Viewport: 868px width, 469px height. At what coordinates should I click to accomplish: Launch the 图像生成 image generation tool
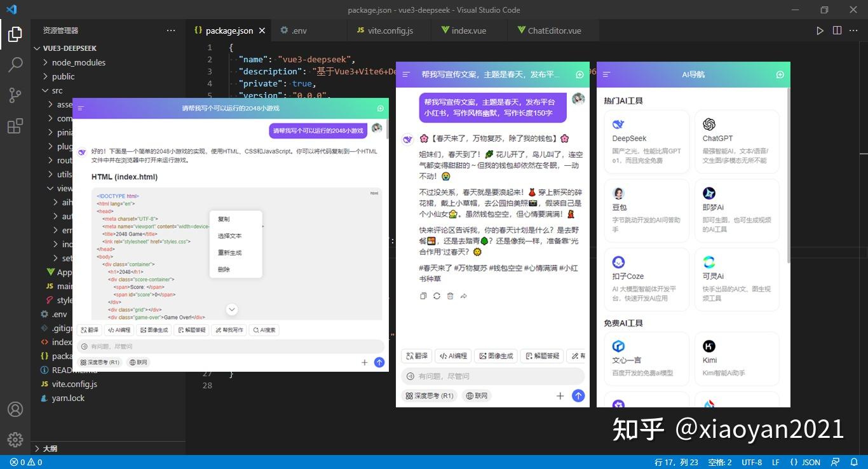click(496, 356)
